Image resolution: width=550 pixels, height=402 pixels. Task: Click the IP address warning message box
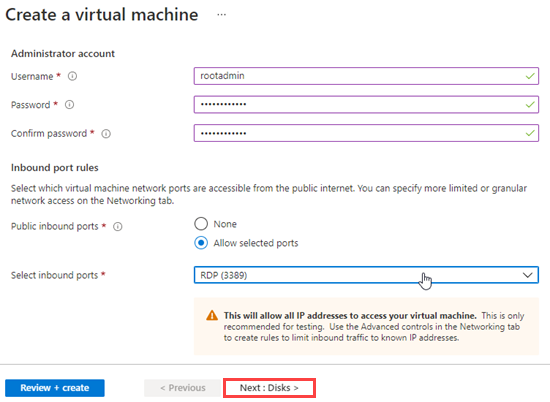[366, 327]
